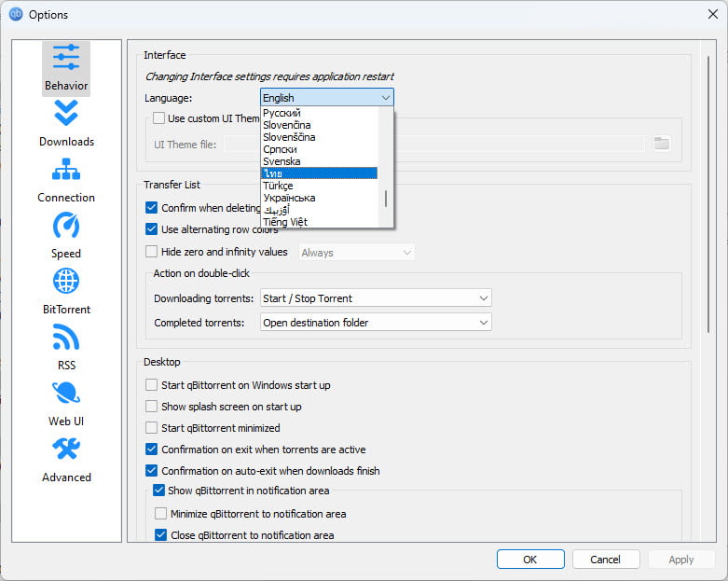Open the BitTorrent settings globe icon
Image resolution: width=728 pixels, height=581 pixels.
[x=66, y=281]
